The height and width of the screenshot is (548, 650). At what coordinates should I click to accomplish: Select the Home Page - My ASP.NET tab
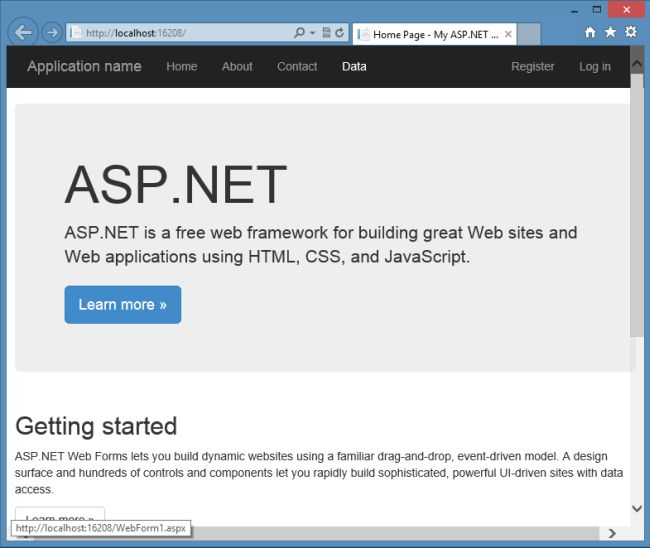coord(434,34)
